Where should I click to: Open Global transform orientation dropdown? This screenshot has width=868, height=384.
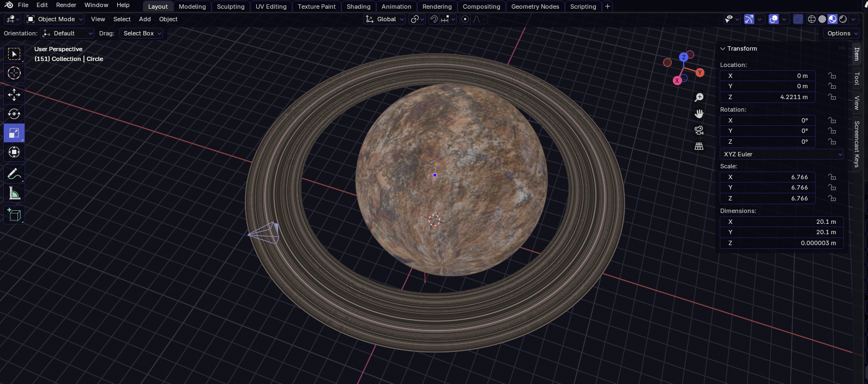click(385, 19)
